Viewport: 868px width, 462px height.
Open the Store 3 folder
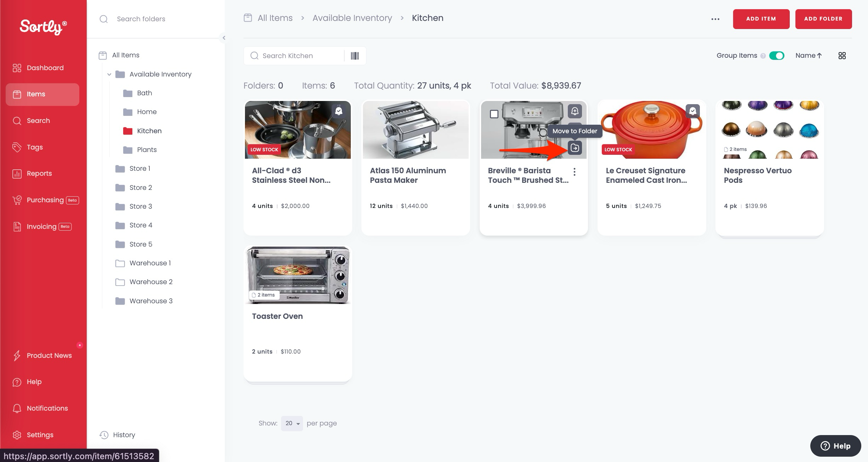pos(134,207)
